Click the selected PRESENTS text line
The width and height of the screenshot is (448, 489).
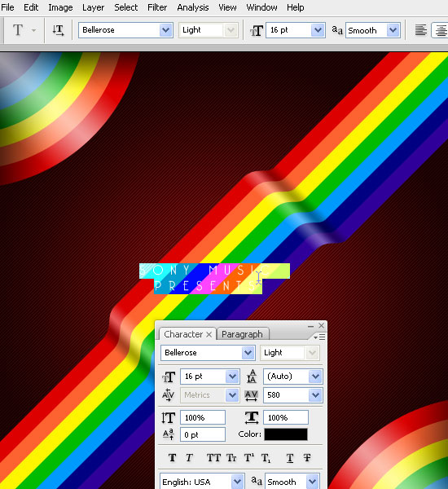pyautogui.click(x=208, y=286)
